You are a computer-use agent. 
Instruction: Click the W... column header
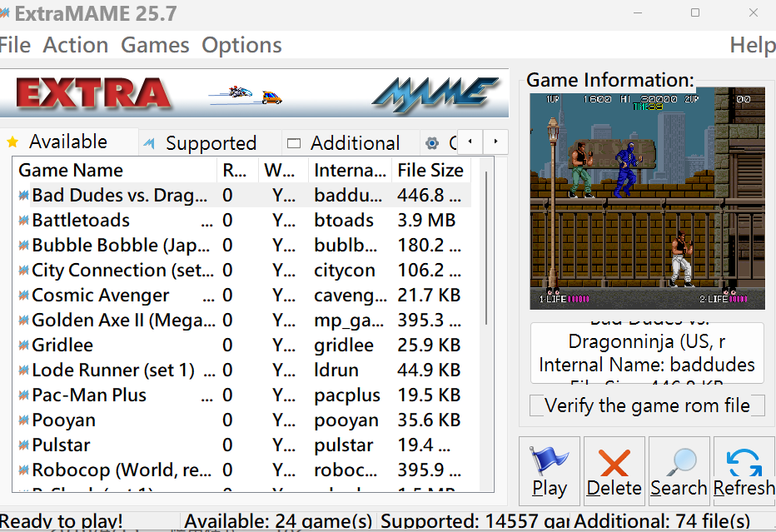click(283, 170)
